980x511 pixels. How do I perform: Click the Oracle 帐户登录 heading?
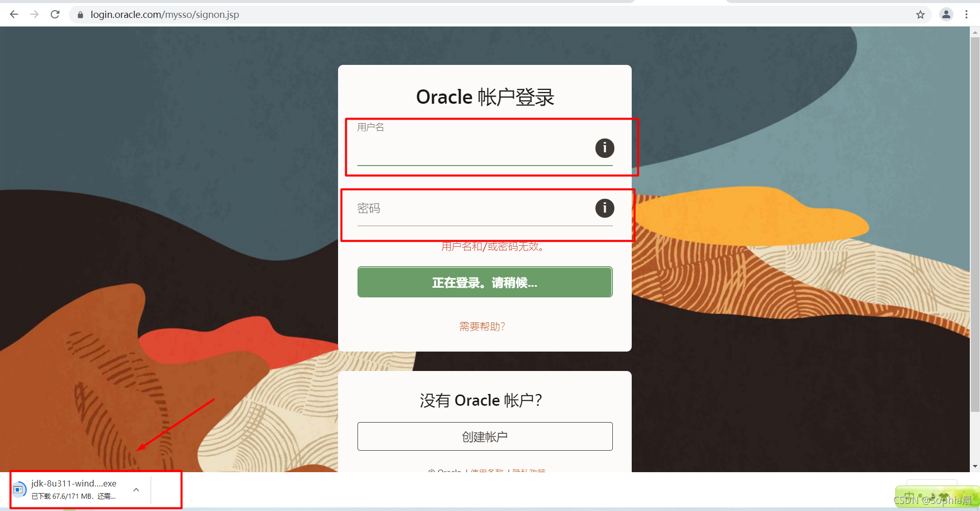pos(485,97)
